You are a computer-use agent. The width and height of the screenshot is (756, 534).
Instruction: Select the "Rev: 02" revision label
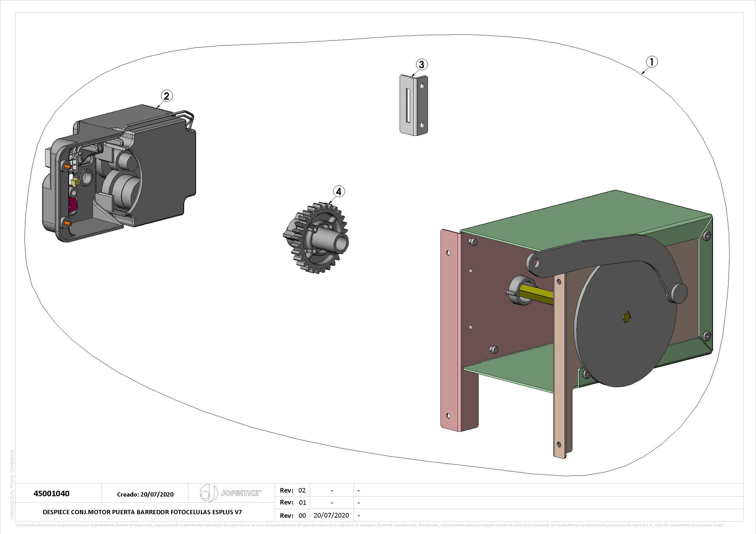pos(293,490)
